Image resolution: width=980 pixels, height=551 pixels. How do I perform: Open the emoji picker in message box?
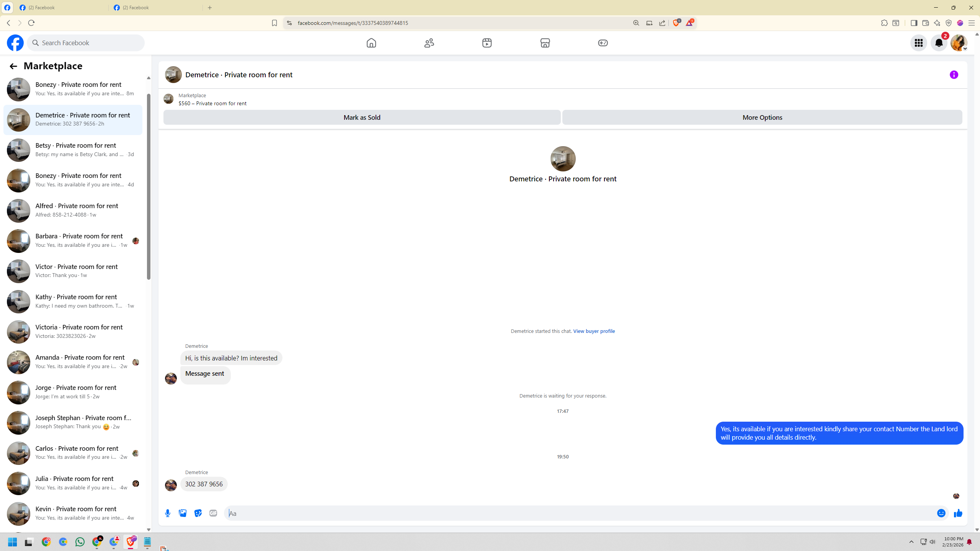[x=941, y=513]
